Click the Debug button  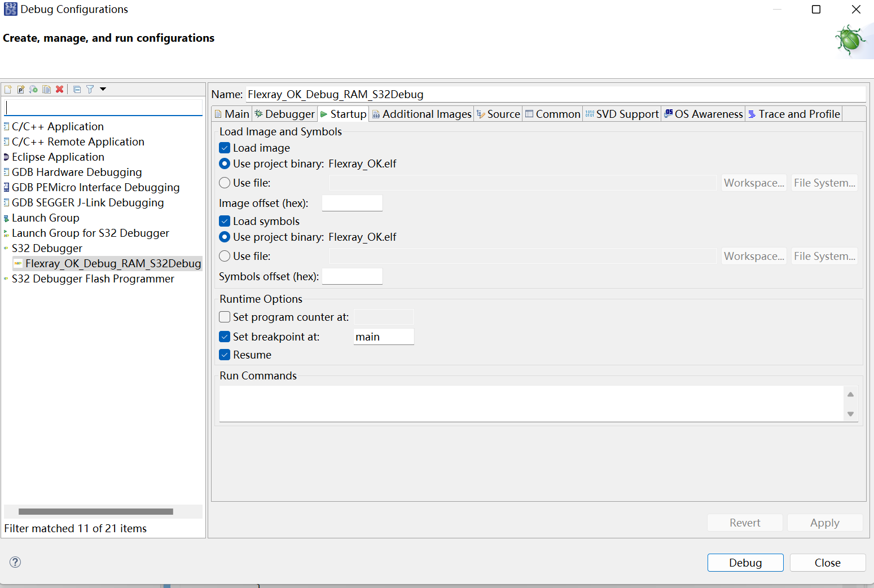[x=745, y=563]
